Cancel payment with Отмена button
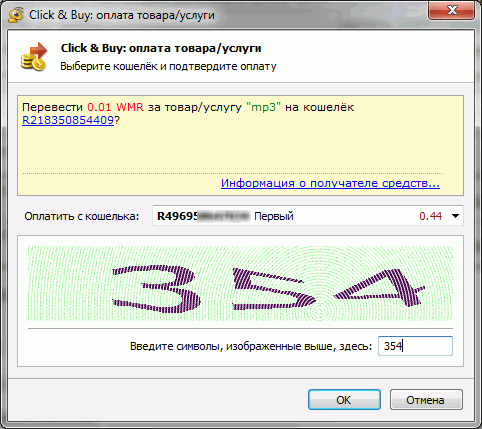 pos(426,400)
